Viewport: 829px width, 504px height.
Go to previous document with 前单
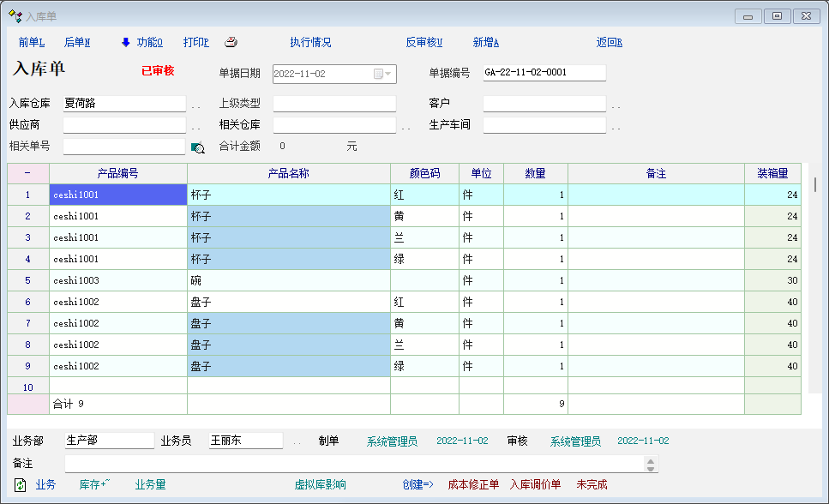coord(31,42)
